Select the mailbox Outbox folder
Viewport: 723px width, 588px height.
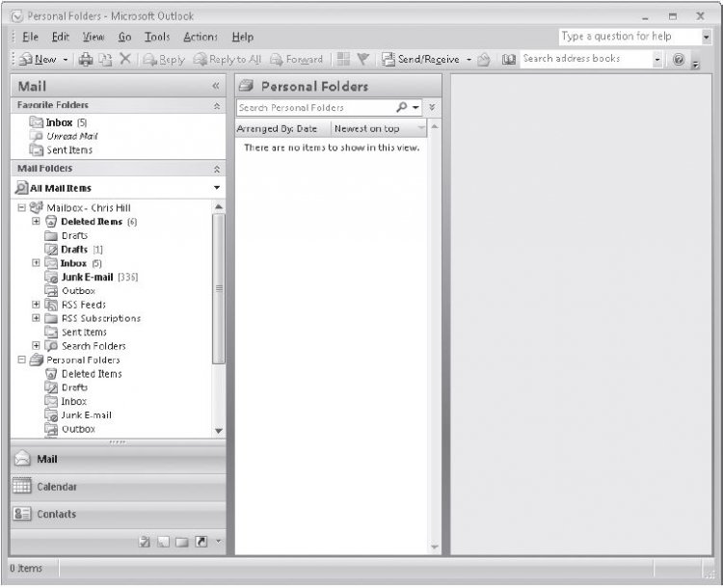(x=70, y=291)
